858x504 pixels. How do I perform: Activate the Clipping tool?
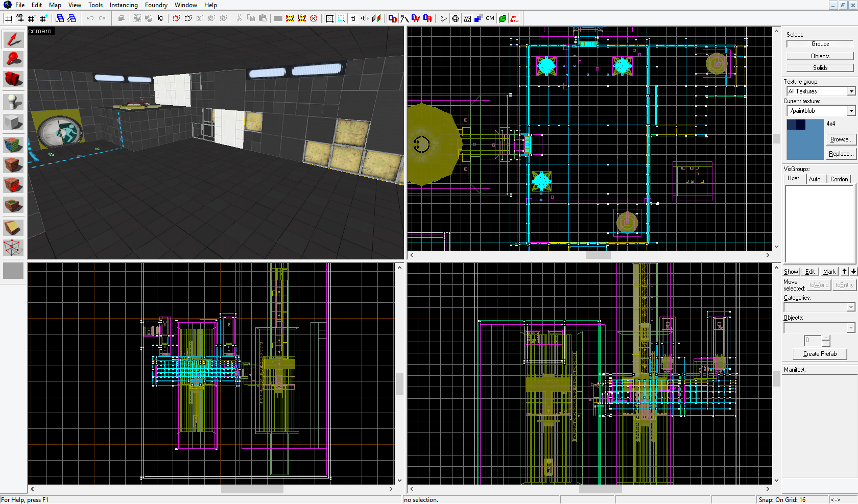(13, 227)
